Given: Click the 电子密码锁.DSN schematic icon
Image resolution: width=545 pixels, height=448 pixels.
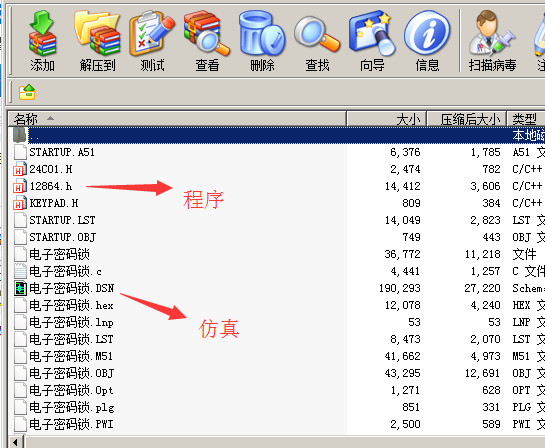Looking at the screenshot, I should [x=20, y=288].
